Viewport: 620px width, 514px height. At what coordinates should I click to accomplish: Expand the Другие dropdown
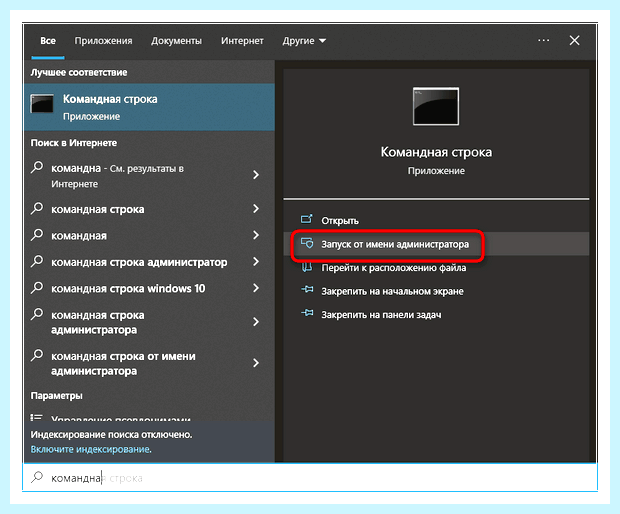[x=304, y=41]
